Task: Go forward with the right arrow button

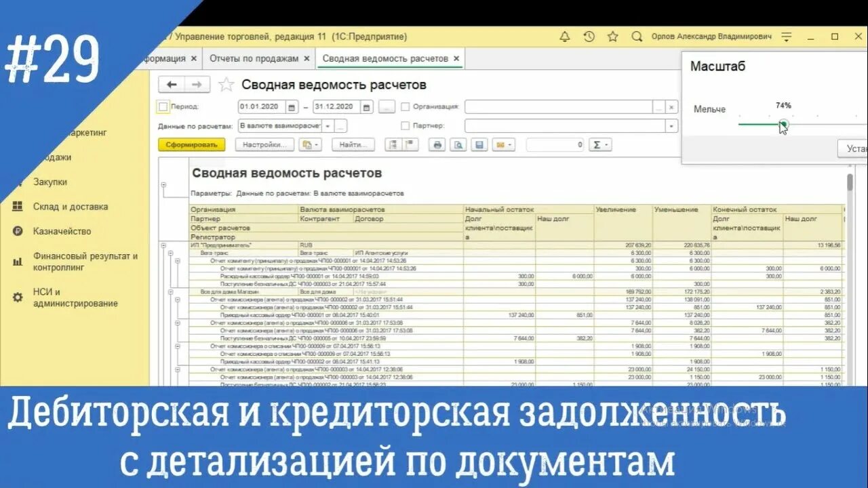Action: (197, 85)
